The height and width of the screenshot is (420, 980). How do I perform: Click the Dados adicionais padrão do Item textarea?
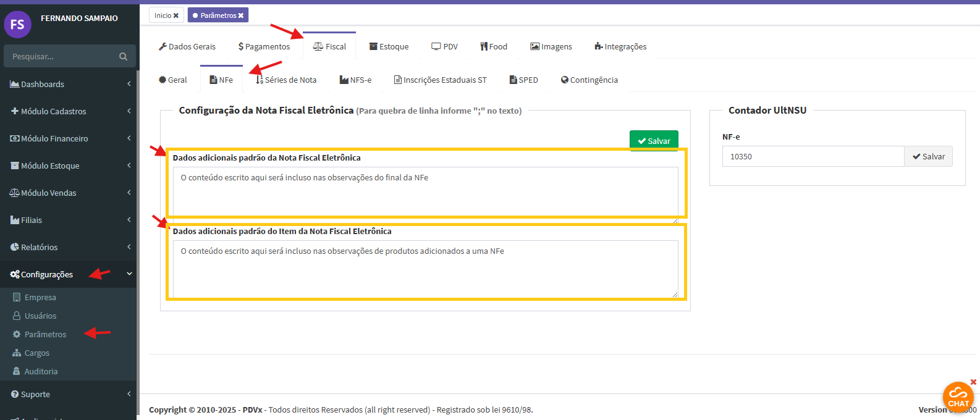[x=425, y=269]
